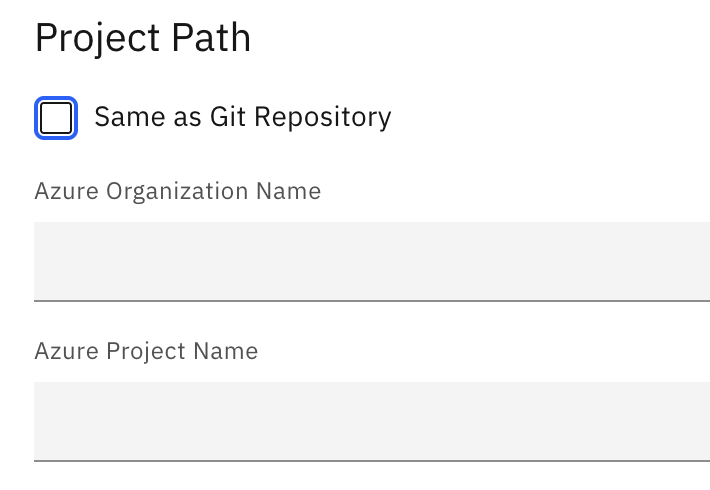
Task: Click the Project Path heading
Action: click(142, 38)
